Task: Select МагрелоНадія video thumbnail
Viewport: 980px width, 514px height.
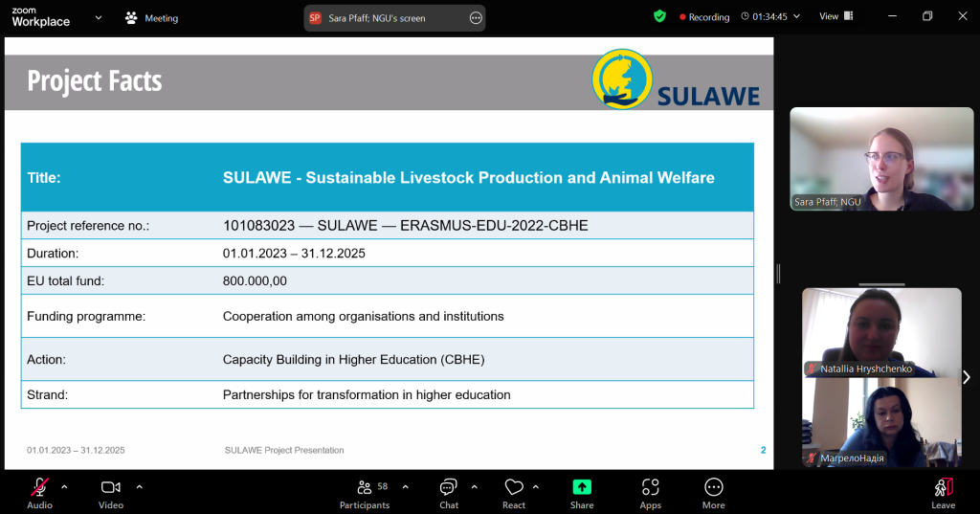Action: (x=881, y=422)
